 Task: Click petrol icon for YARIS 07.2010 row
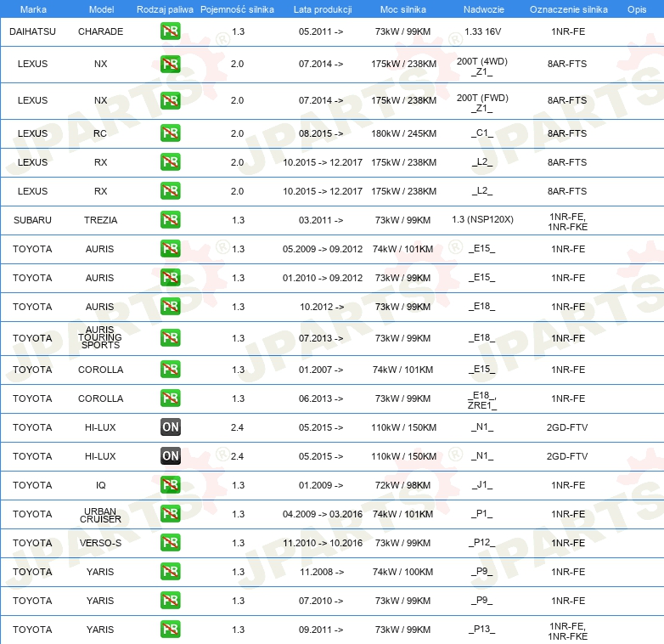[x=170, y=601]
